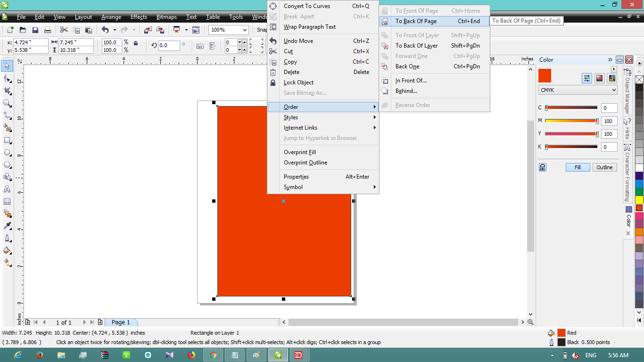Select yellow from the color palette
This screenshot has width=644, height=362.
click(x=639, y=199)
